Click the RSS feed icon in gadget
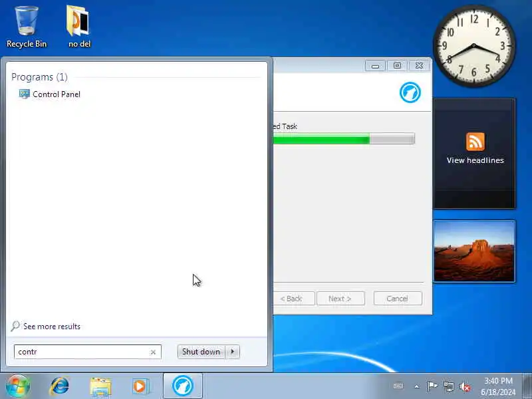532x399 pixels. [475, 142]
